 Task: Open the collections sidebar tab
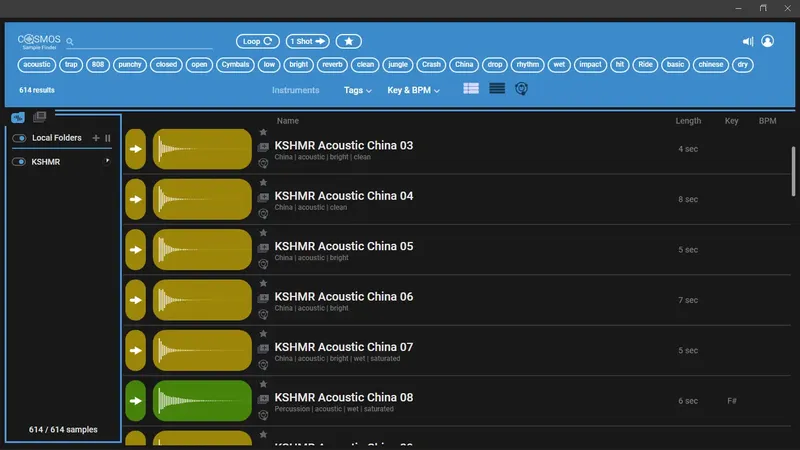point(39,117)
